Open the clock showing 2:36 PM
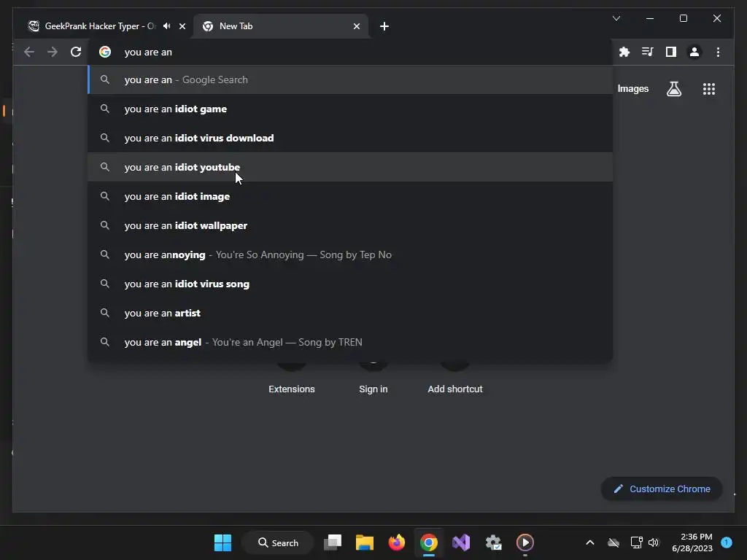The image size is (747, 560). (692, 542)
